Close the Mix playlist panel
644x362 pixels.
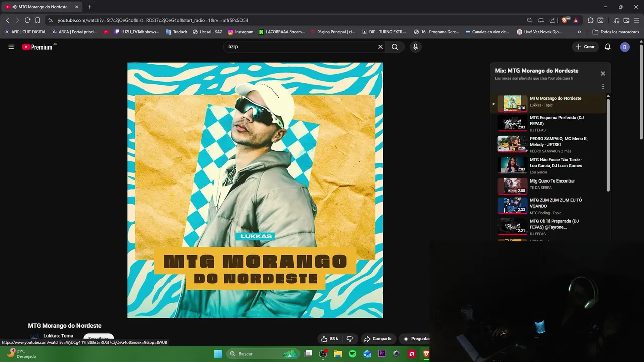tap(603, 73)
